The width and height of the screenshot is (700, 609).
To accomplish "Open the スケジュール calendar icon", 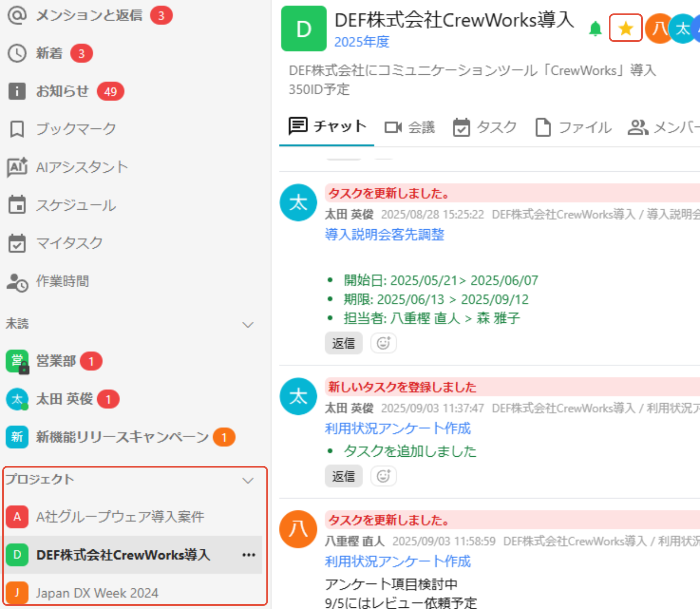I will [17, 205].
